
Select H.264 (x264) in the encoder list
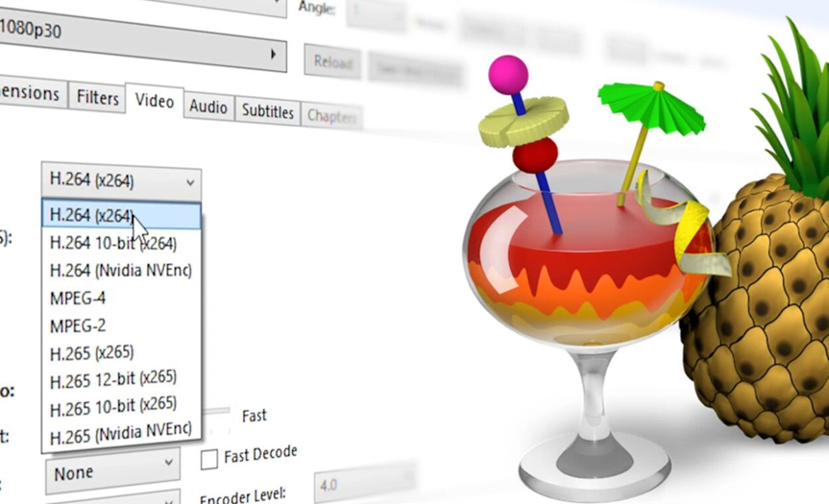121,216
